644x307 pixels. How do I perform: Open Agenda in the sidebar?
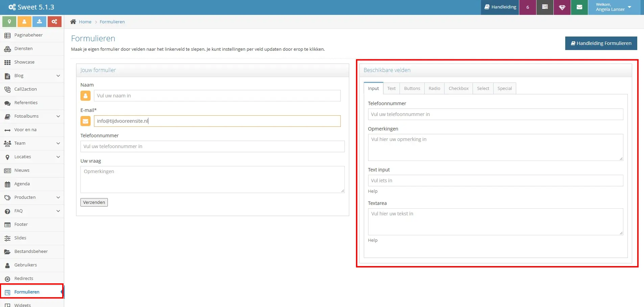[32, 184]
